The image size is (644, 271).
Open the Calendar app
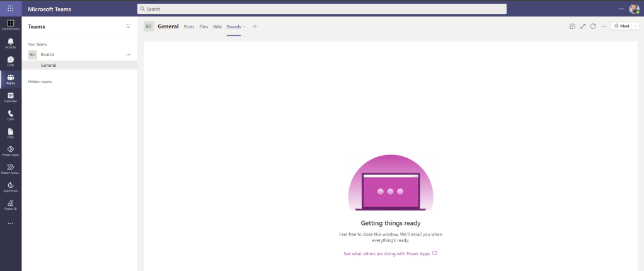[x=11, y=97]
